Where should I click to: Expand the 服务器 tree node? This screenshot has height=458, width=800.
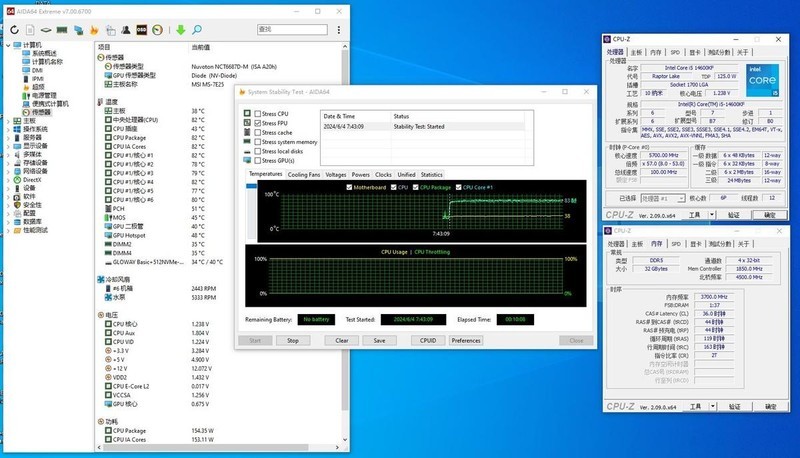(x=8, y=138)
